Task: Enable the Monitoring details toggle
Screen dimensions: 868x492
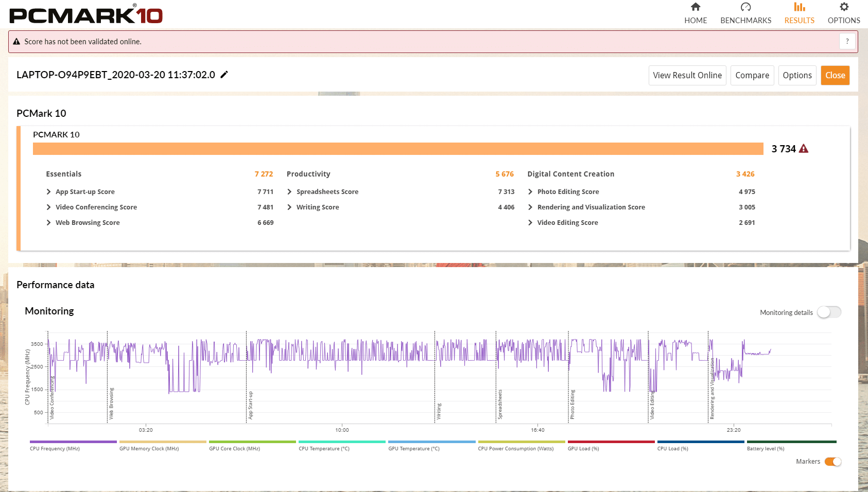Action: pos(828,312)
